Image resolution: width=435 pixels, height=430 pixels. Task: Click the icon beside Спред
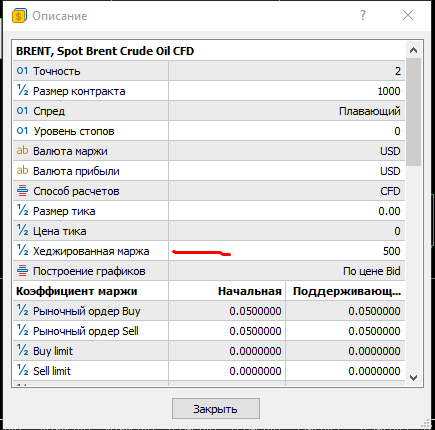coord(22,111)
